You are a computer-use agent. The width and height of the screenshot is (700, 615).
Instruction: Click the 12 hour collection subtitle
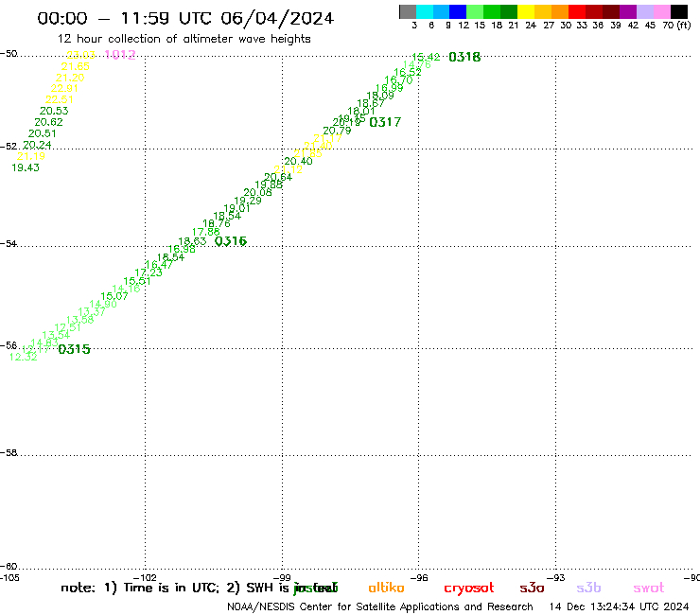pos(184,39)
